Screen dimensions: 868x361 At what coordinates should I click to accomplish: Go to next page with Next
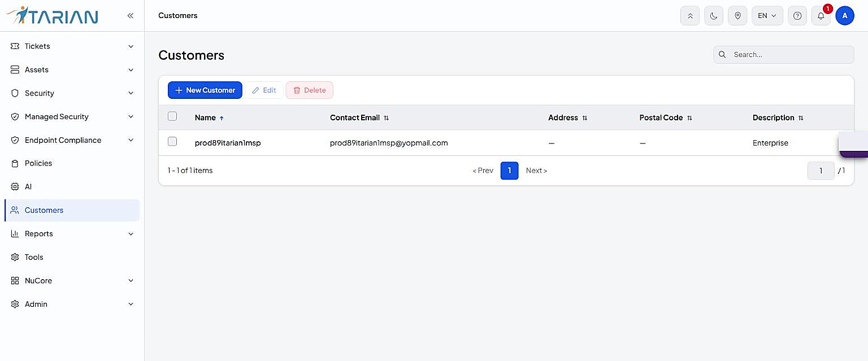point(537,171)
